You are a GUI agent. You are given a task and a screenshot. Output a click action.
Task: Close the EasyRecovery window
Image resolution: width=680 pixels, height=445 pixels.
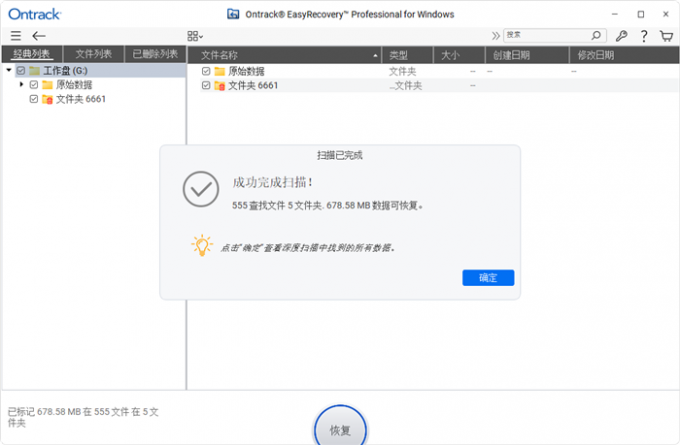click(x=666, y=14)
